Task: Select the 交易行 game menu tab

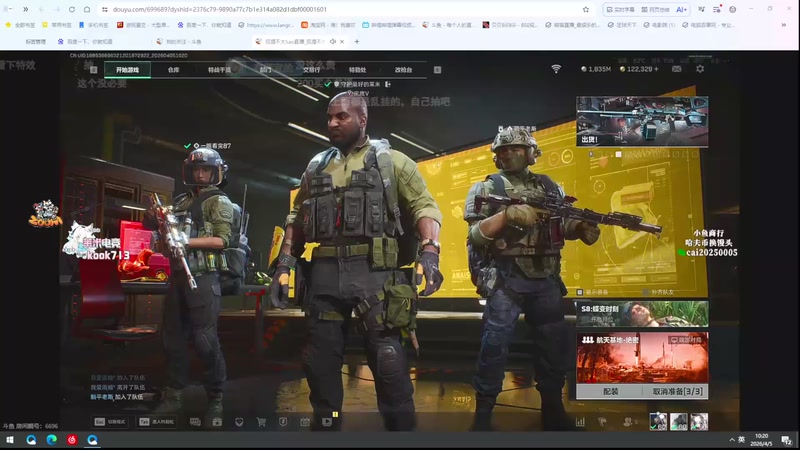Action: point(311,70)
